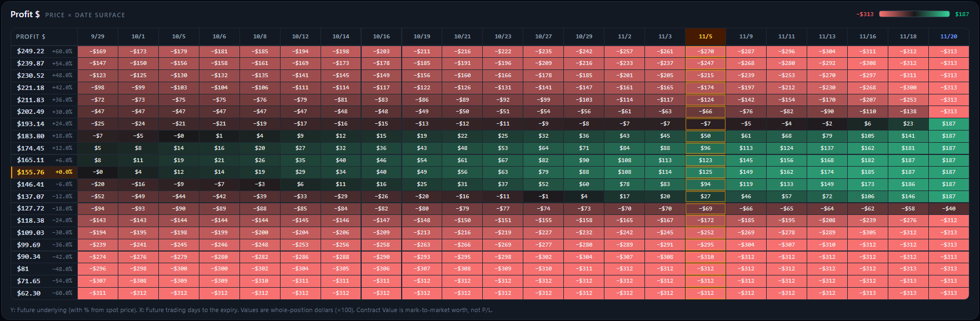Click the $27 cell in row $137.07, column 11/5

706,197
